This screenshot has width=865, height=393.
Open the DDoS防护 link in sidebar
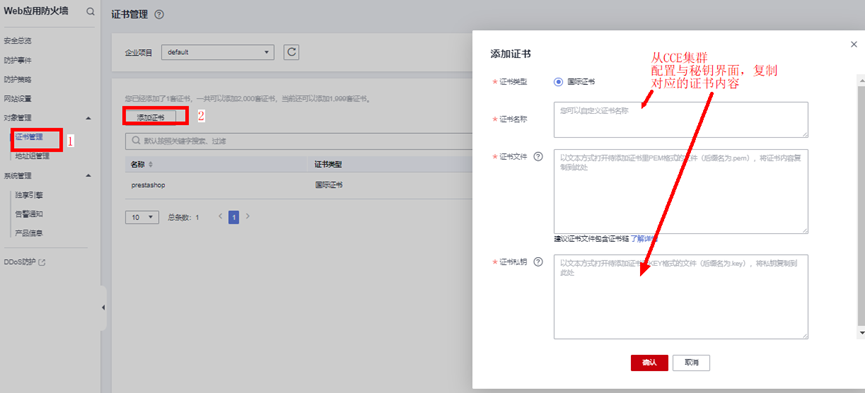(20, 263)
